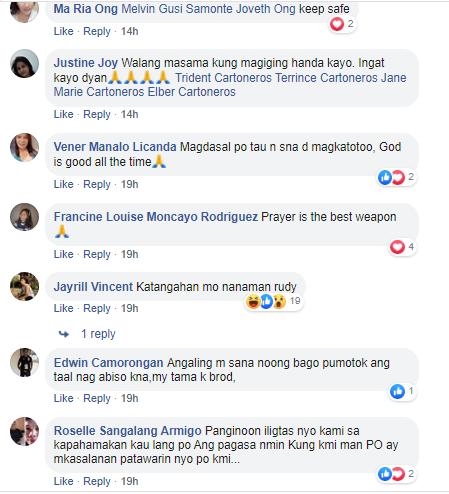Expand the 1 reply thread
449x494 pixels.
coord(98,334)
